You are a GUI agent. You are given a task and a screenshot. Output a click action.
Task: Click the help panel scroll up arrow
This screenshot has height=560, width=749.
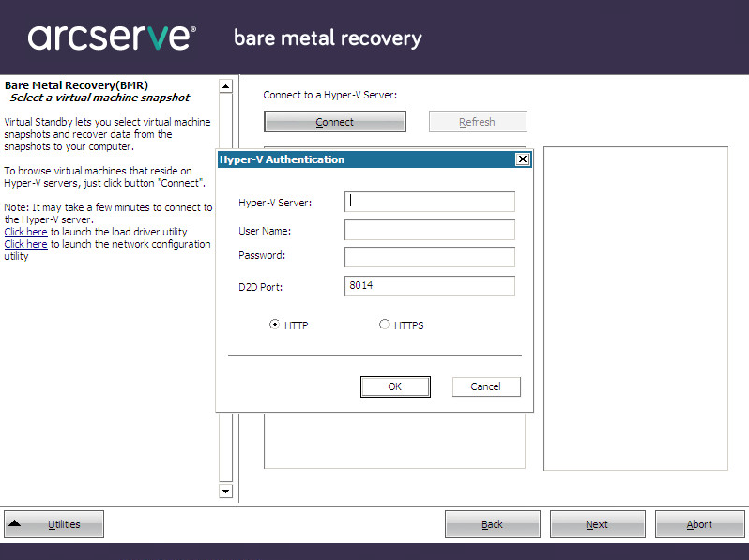pyautogui.click(x=225, y=86)
